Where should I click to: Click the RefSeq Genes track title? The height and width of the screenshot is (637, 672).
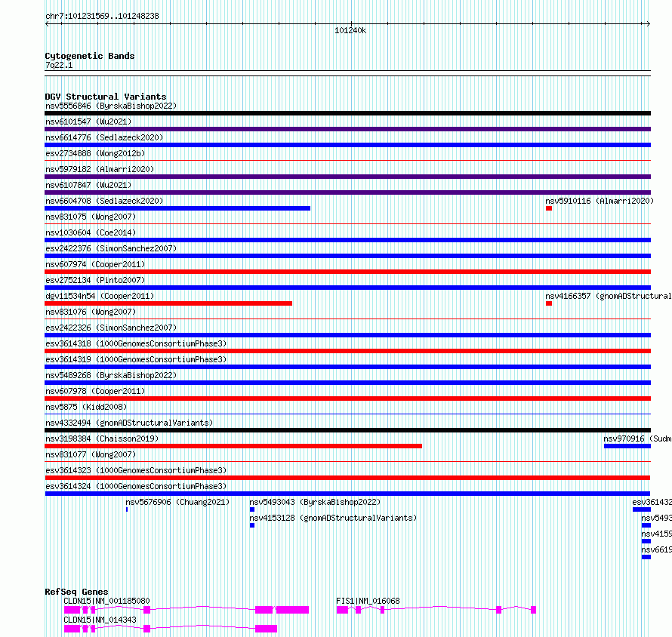pyautogui.click(x=76, y=592)
